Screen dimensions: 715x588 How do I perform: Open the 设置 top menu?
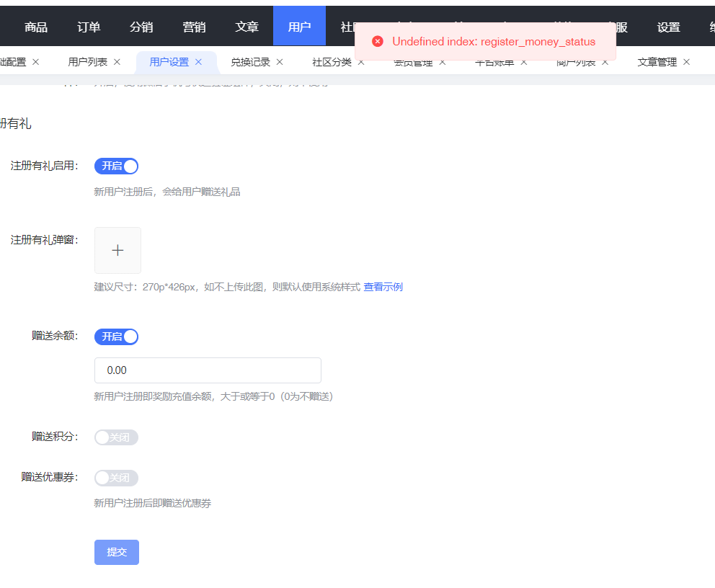pos(668,27)
